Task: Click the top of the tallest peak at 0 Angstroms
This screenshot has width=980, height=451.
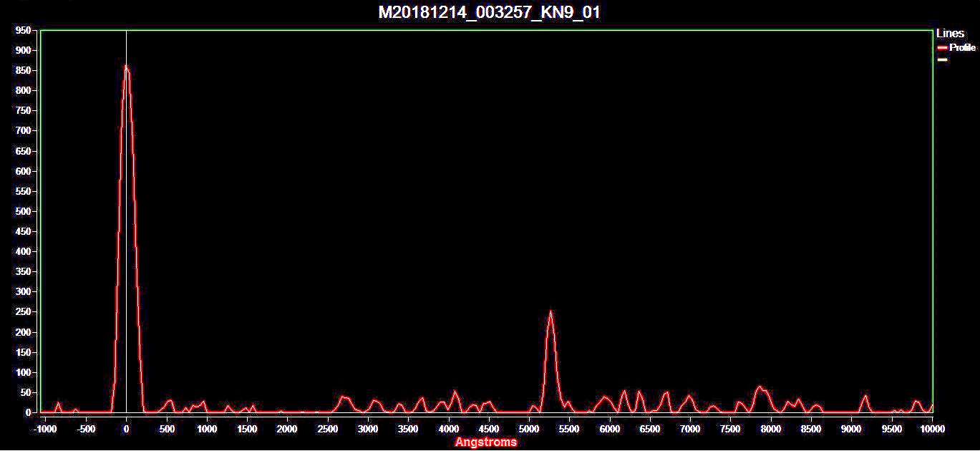Action: pyautogui.click(x=126, y=66)
